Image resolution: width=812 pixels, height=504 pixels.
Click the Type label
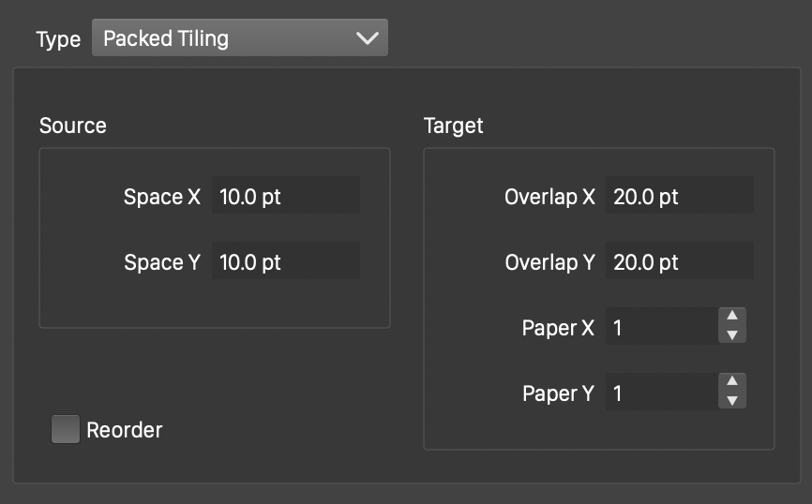point(58,39)
